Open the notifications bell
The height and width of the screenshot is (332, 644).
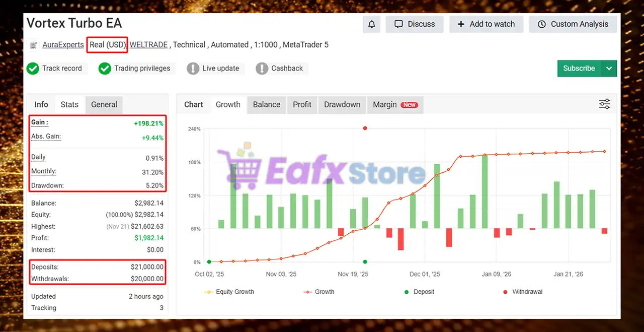(371, 24)
